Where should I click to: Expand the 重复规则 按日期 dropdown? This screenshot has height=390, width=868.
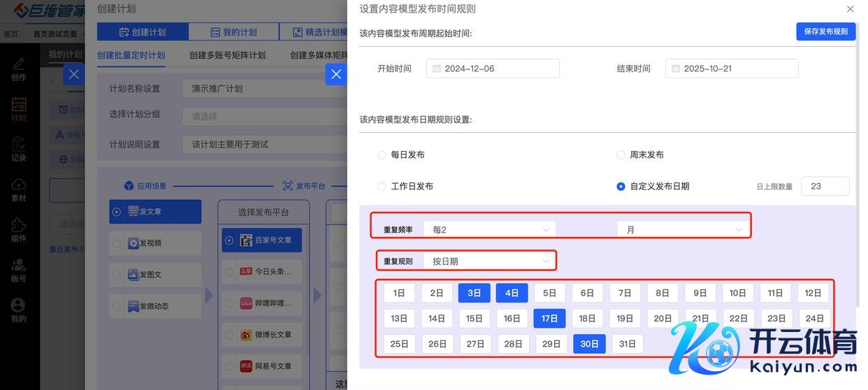point(489,261)
